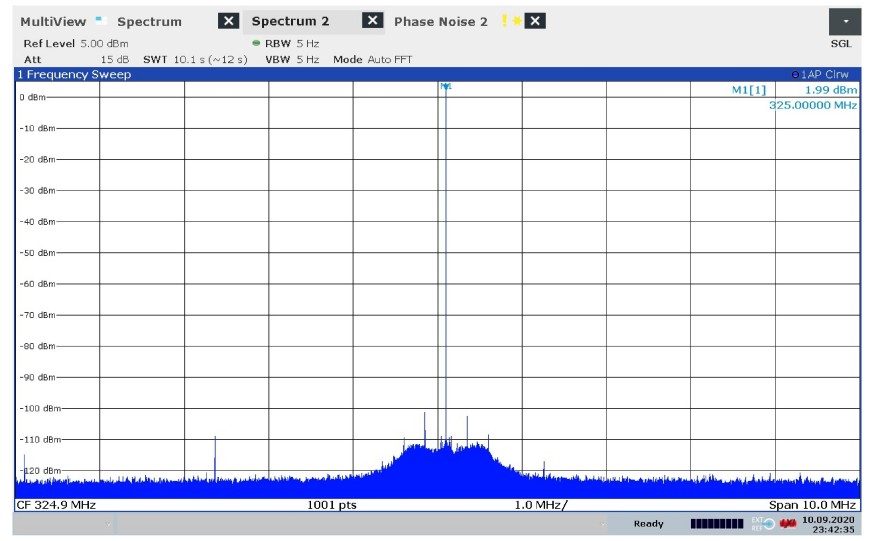Click the CF 324.9 MHz center frequency
The image size is (876, 541).
pyautogui.click(x=56, y=505)
